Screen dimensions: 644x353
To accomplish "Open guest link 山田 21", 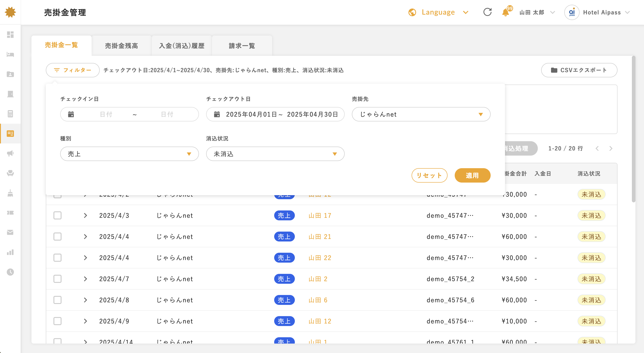I will point(320,236).
